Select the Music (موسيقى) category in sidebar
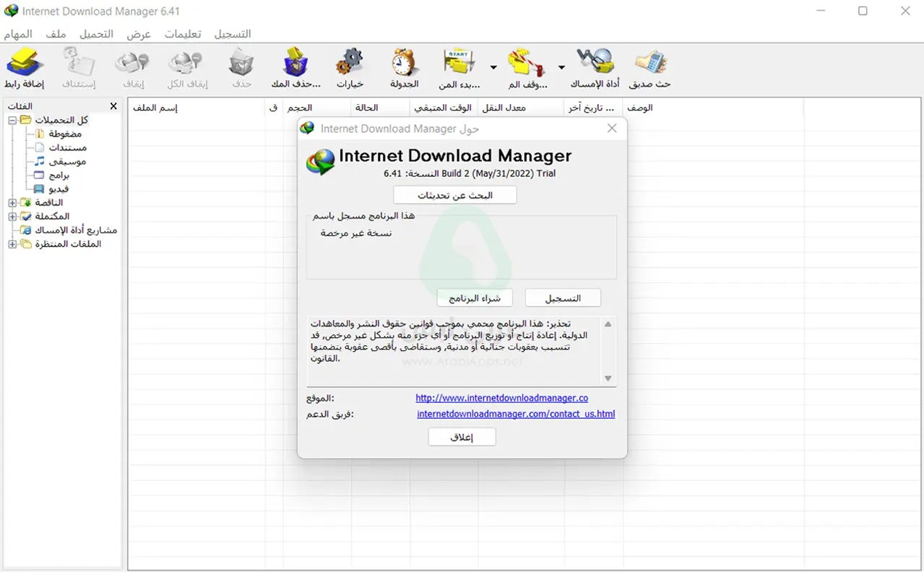 click(67, 162)
